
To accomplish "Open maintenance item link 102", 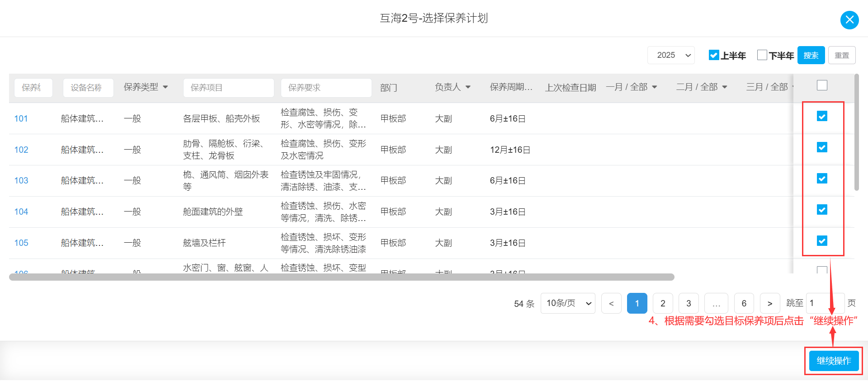I will (21, 150).
